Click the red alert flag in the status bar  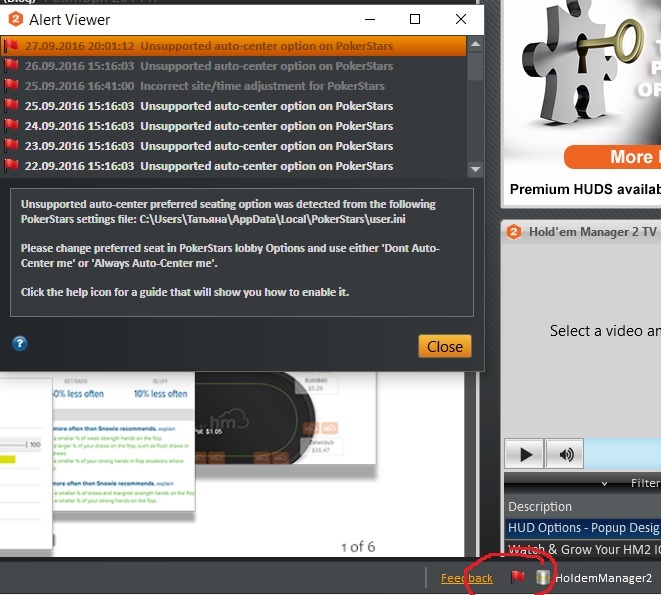(x=517, y=576)
